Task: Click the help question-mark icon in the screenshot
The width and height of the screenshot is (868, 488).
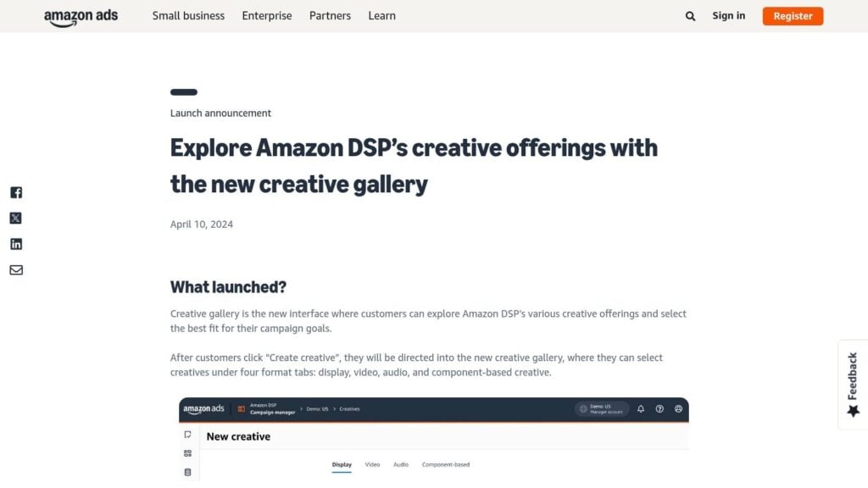Action: [658, 408]
